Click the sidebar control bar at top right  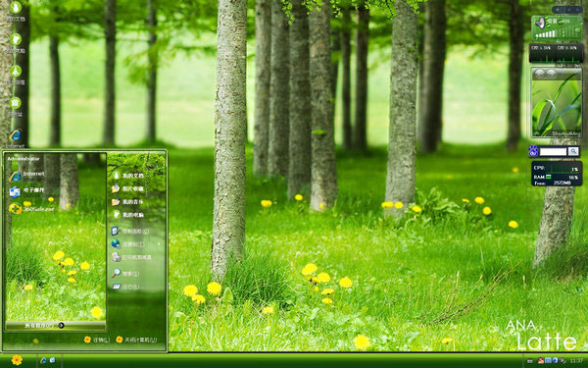coord(567,10)
